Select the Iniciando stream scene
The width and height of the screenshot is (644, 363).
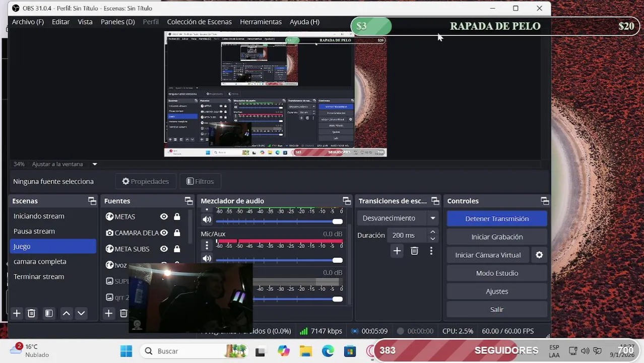(53, 216)
